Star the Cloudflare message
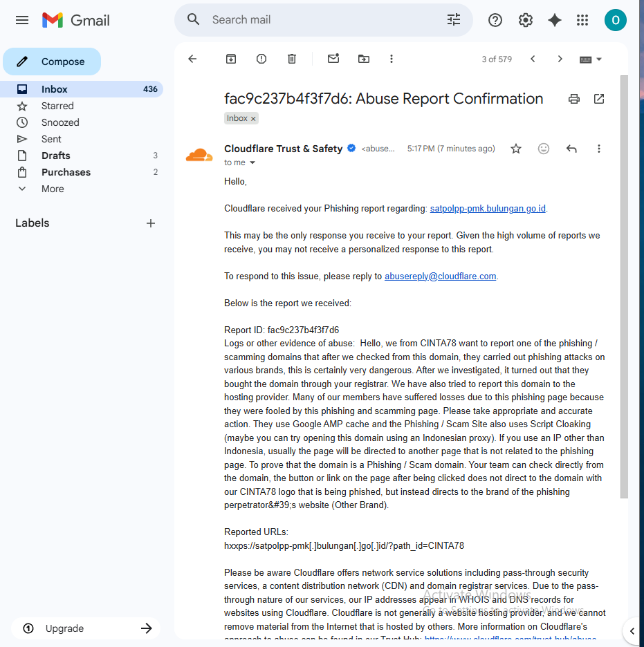 pyautogui.click(x=515, y=149)
